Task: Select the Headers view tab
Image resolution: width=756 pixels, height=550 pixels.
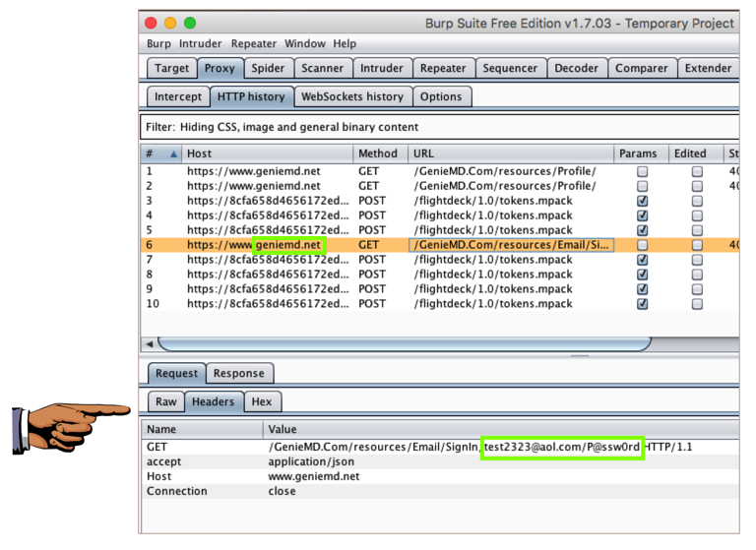Action: pos(213,401)
